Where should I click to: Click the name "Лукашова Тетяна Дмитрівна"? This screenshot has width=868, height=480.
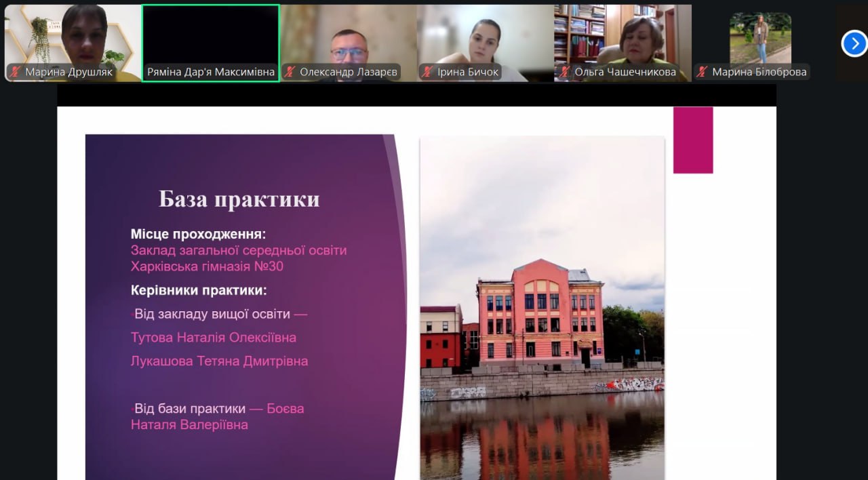(x=219, y=361)
